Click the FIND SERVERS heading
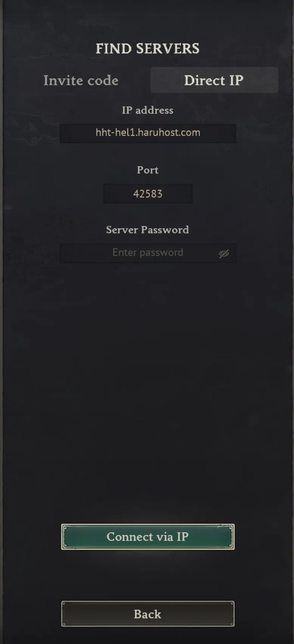Image resolution: width=294 pixels, height=644 pixels. 147,49
